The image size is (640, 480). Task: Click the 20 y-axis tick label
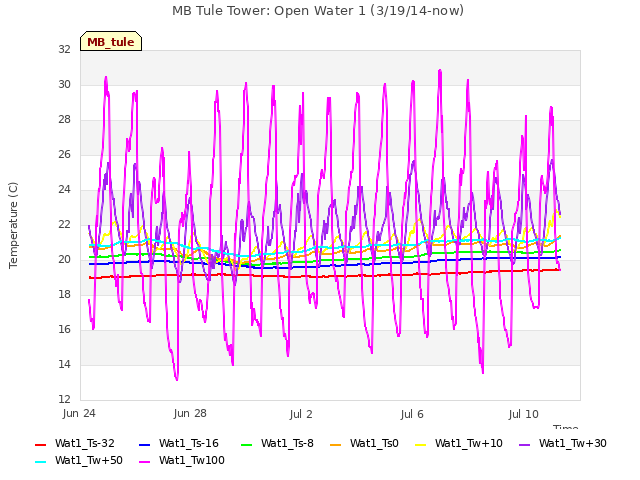[x=64, y=260]
